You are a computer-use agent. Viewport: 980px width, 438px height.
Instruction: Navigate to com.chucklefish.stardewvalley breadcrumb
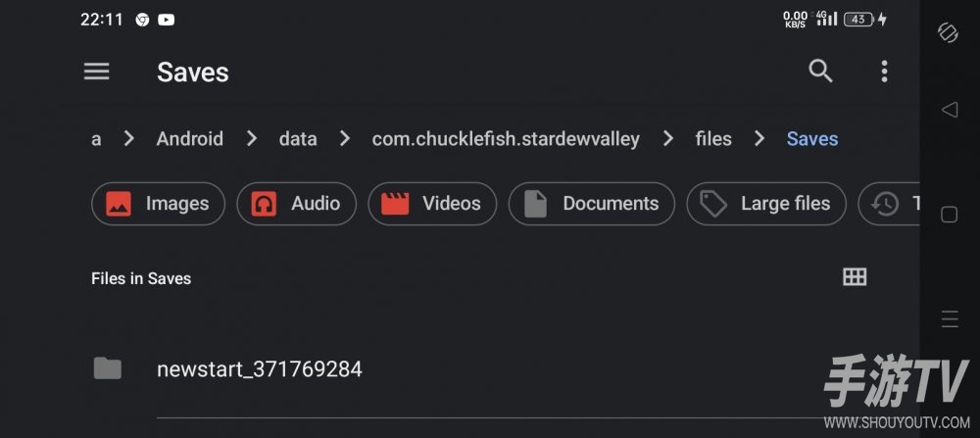click(506, 139)
